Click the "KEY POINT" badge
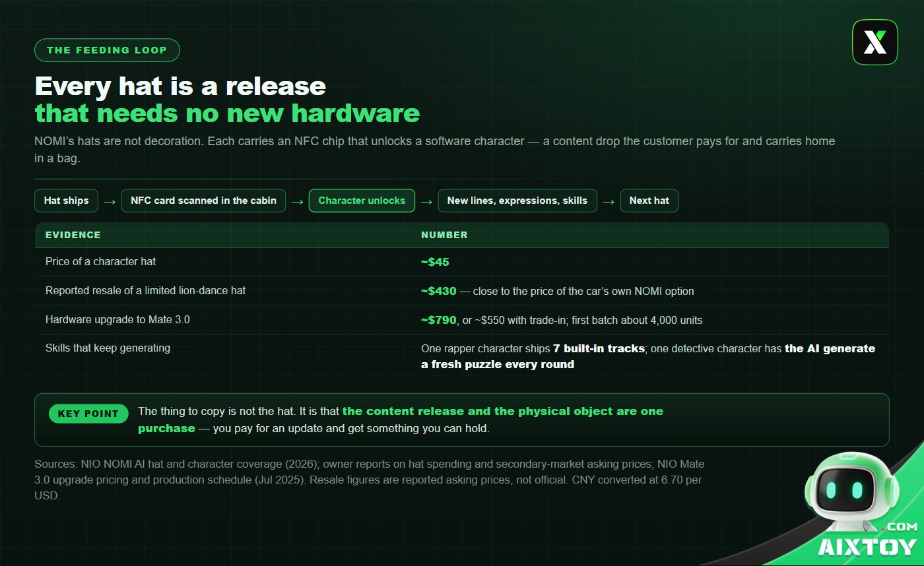 (x=88, y=414)
